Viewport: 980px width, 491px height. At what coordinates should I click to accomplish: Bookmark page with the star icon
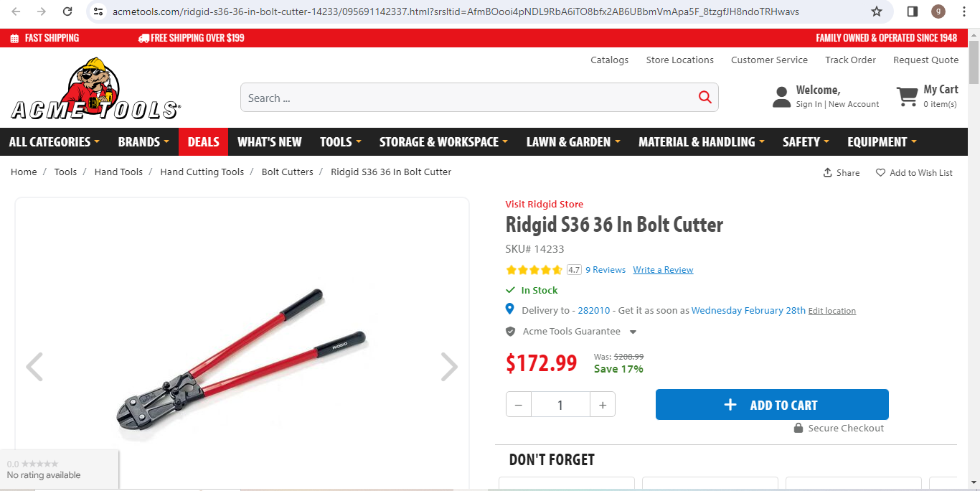(x=876, y=11)
